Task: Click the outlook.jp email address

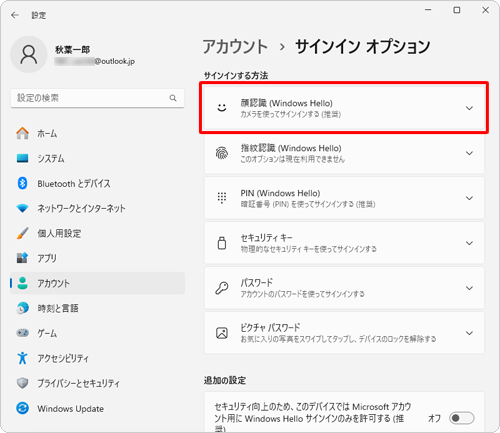Action: tap(95, 61)
